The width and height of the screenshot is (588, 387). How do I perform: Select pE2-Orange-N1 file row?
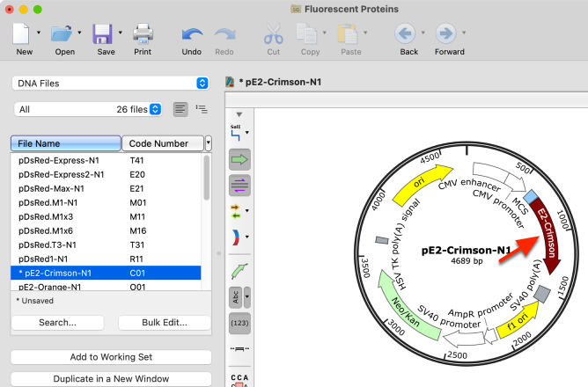[x=106, y=286]
